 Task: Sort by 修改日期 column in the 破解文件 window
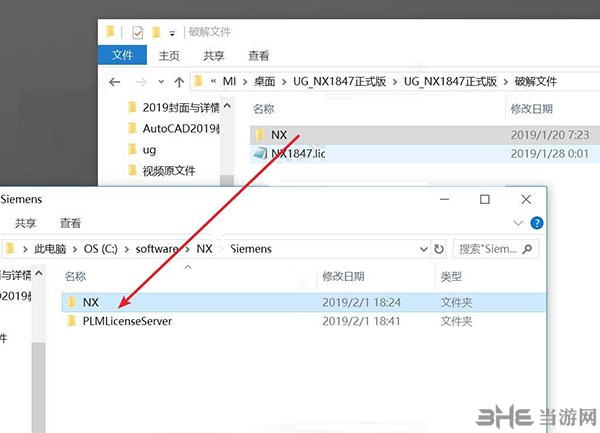pos(532,109)
